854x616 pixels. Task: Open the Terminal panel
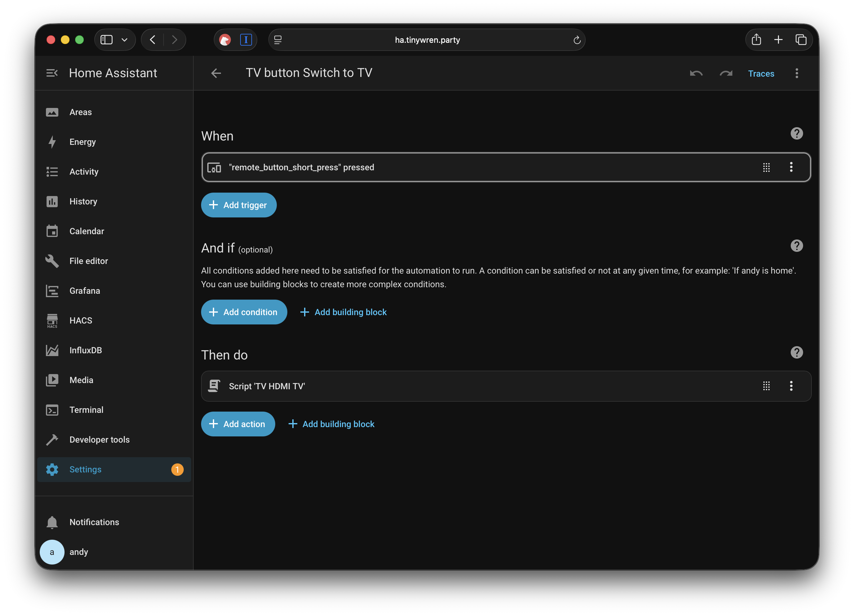click(86, 410)
